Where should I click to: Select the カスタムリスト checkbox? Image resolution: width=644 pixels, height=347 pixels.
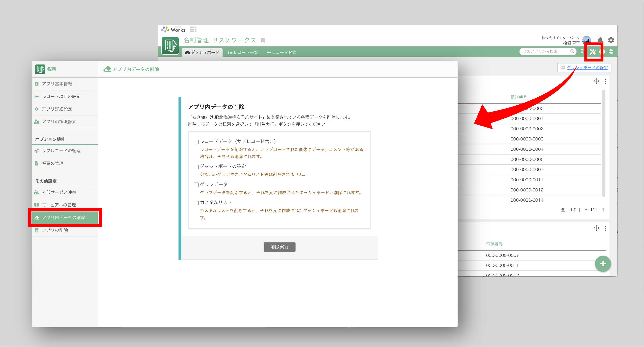(196, 203)
